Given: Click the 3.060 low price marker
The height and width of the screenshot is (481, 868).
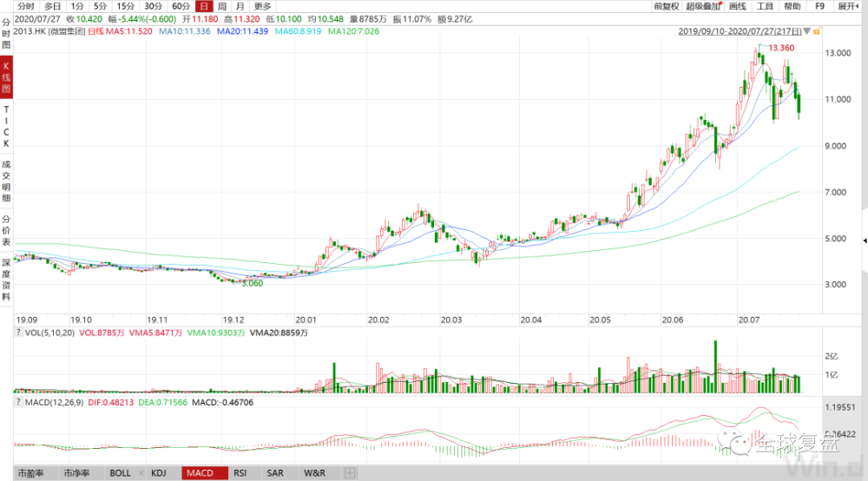Looking at the screenshot, I should click(253, 283).
